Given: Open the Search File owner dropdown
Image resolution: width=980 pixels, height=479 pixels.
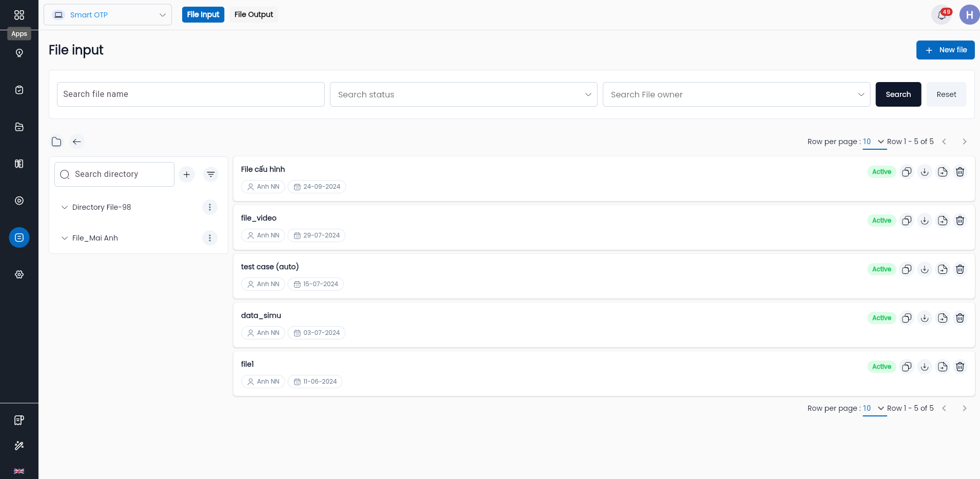Looking at the screenshot, I should pos(737,94).
